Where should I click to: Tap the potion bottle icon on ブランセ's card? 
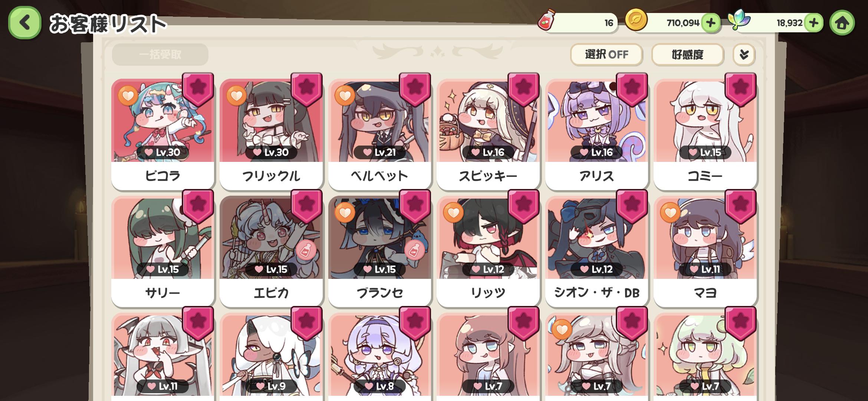[414, 250]
